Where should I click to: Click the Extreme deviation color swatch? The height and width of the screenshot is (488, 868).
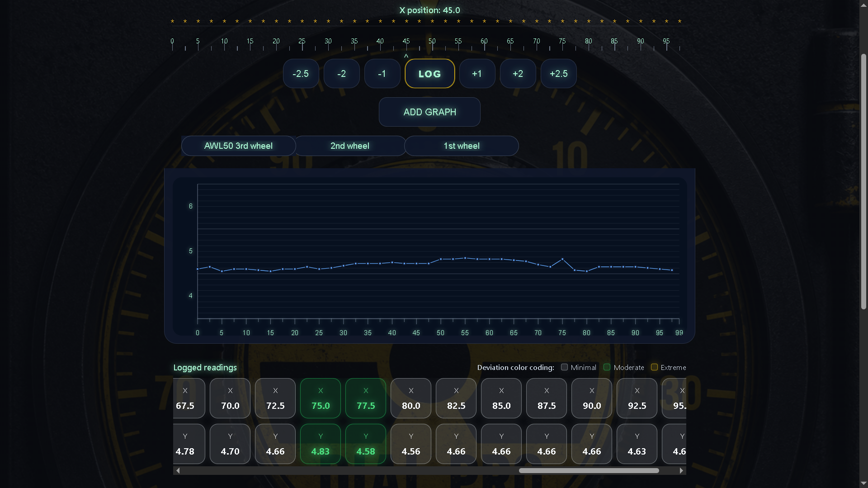pos(654,367)
